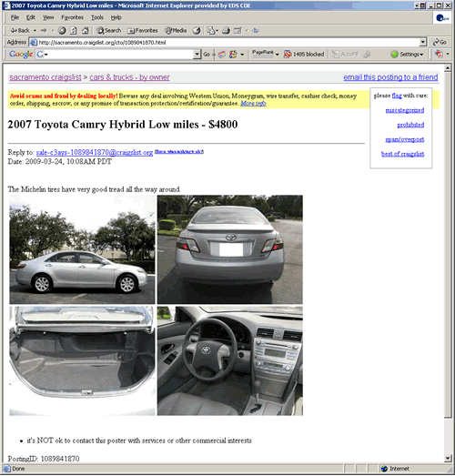
Task: Open the History icon
Action: click(x=197, y=30)
